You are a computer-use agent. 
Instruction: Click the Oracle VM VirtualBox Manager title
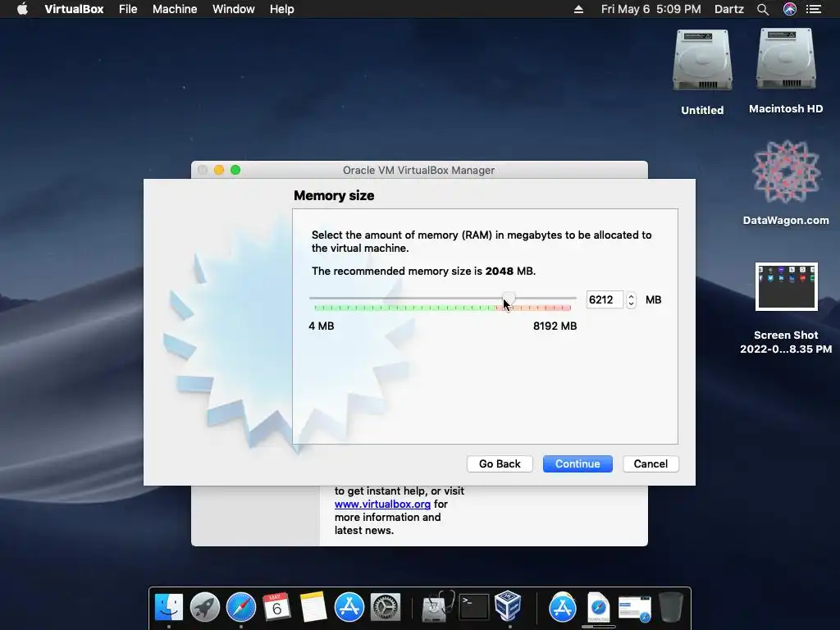pyautogui.click(x=419, y=170)
